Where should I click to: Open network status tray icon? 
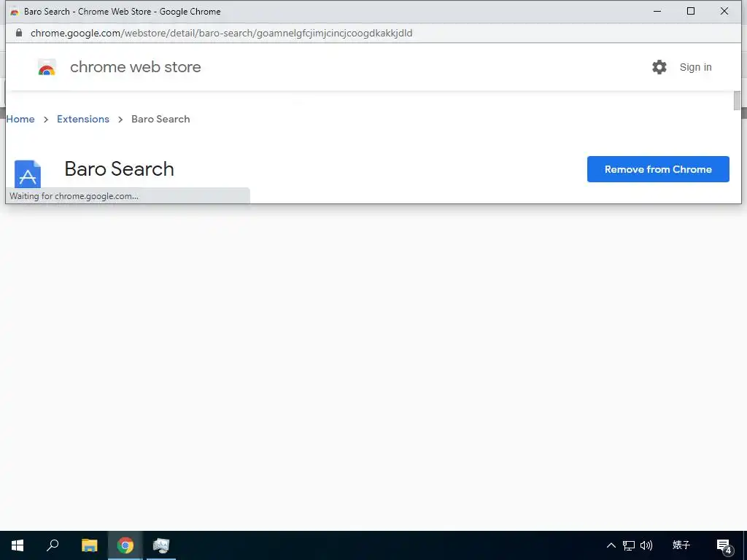coord(629,545)
